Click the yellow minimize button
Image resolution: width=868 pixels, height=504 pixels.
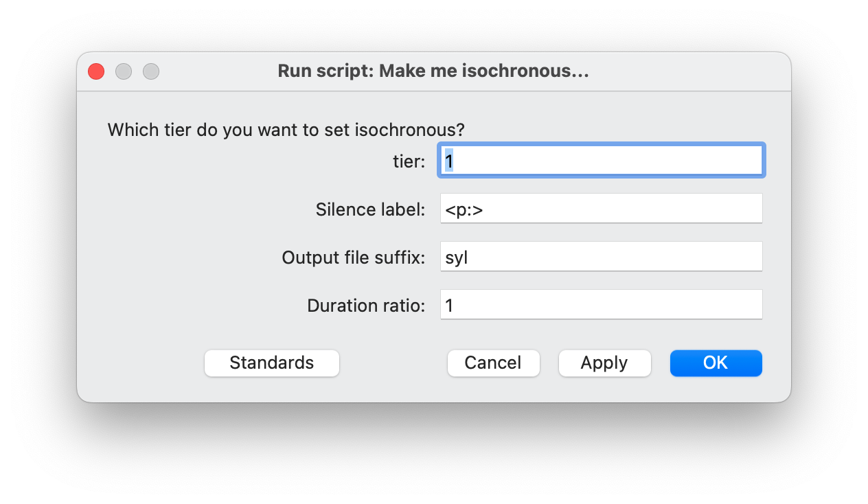[124, 71]
